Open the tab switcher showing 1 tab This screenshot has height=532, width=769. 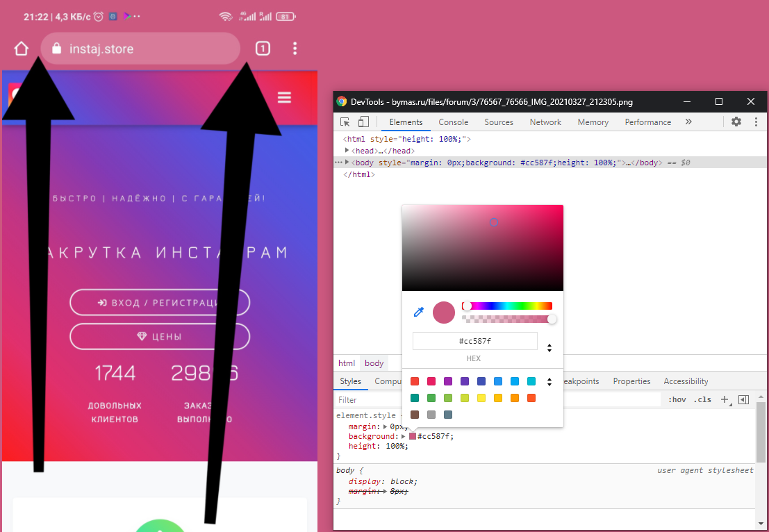[263, 48]
